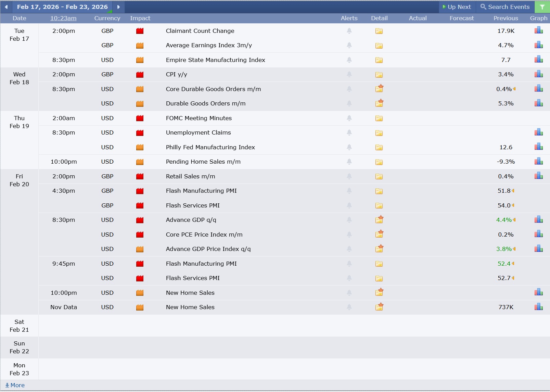This screenshot has width=550, height=392.
Task: Go to previous week with left arrow
Action: tap(6, 7)
